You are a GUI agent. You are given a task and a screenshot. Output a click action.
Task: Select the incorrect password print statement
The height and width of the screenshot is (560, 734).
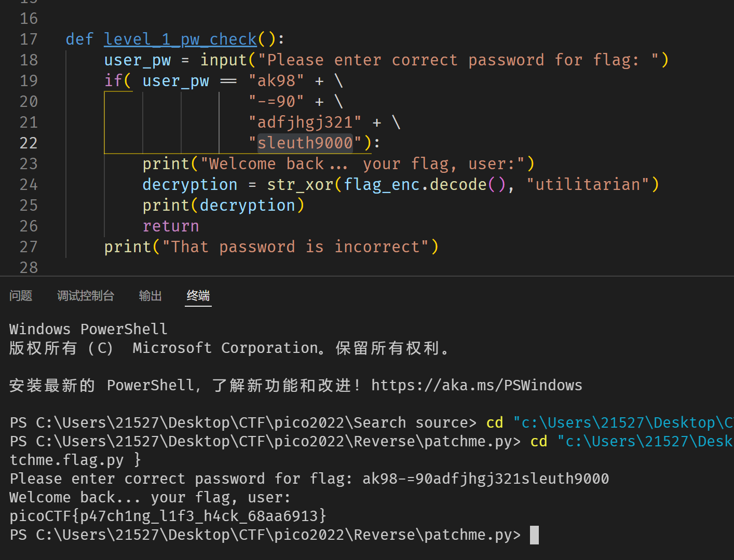coord(270,247)
